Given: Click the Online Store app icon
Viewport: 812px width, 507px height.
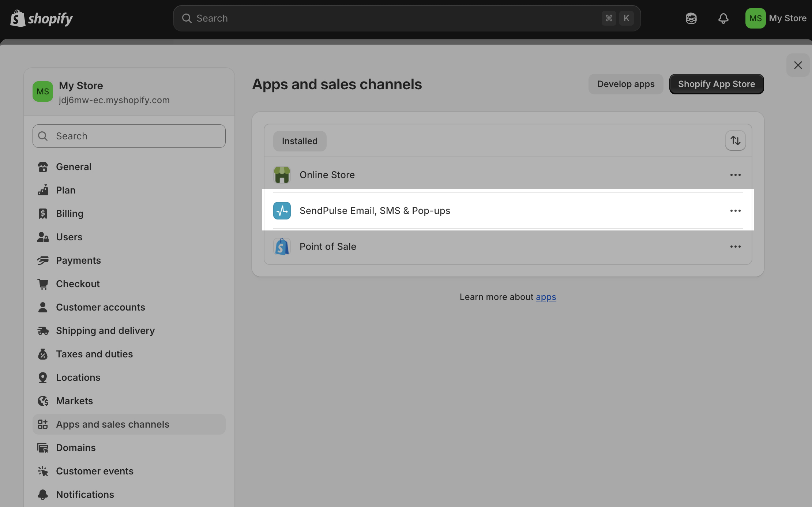Looking at the screenshot, I should tap(282, 175).
